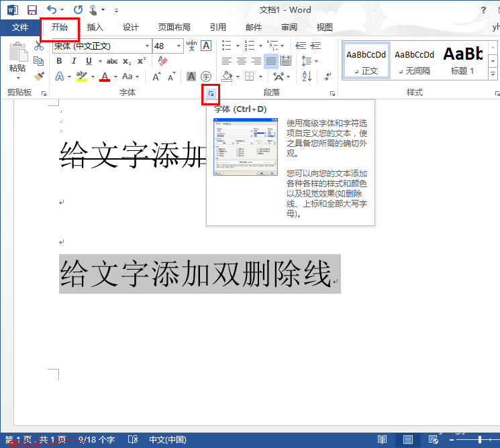Click the Clear All Formatting eraser icon
This screenshot has height=448, width=500.
pyautogui.click(x=162, y=61)
